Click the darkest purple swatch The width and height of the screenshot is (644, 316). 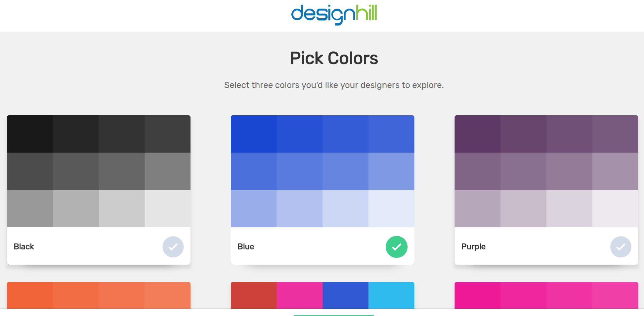pos(478,134)
